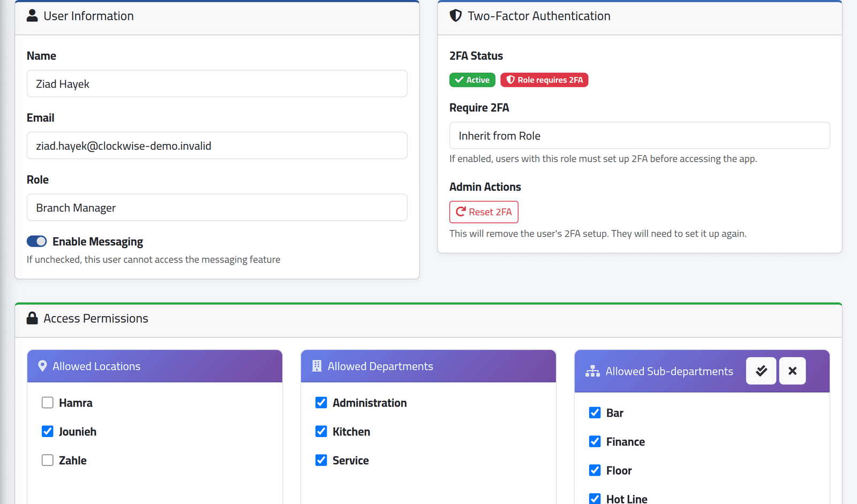
Task: Click the map pin icon in Allowed Locations
Action: click(42, 366)
